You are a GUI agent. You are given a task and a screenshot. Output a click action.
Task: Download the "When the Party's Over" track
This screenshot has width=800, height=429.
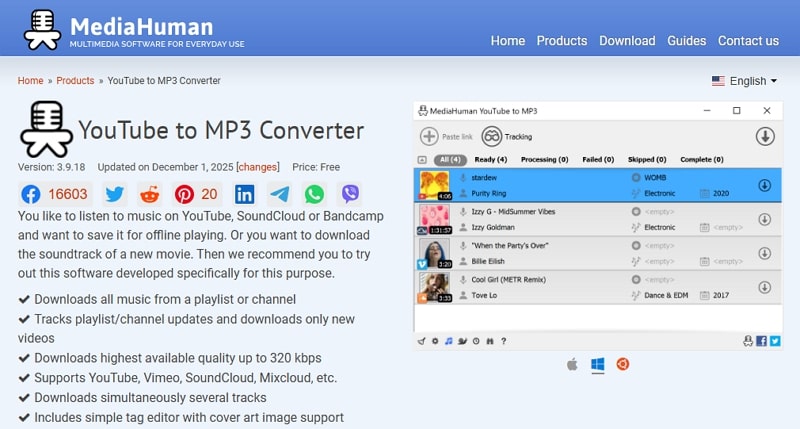(764, 254)
